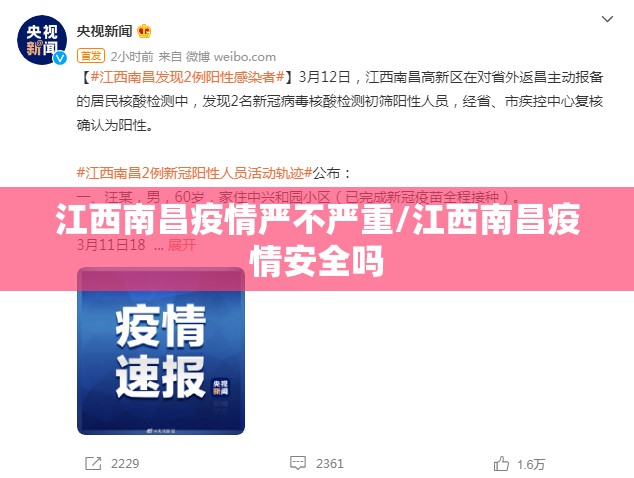Click the pink banner headline 江西南昌疫情严不严重
This screenshot has height=478, width=634.
[x=224, y=219]
